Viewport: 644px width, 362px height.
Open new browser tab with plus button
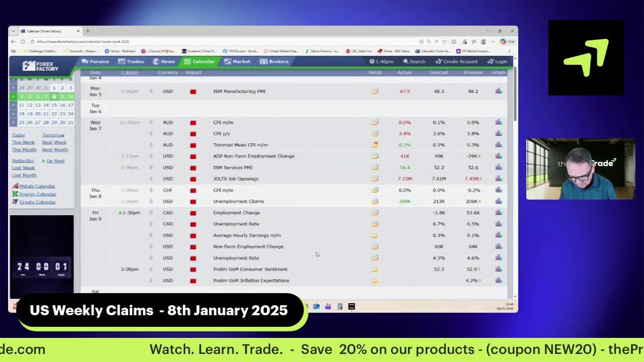[x=88, y=31]
